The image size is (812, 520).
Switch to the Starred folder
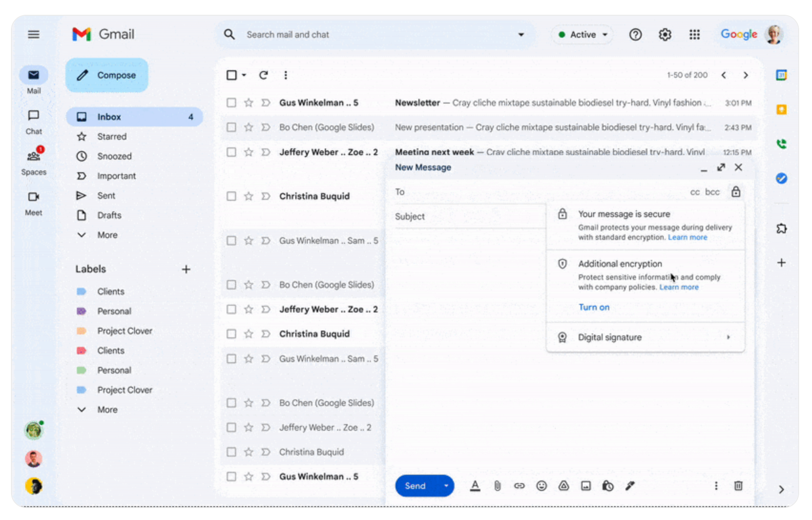pyautogui.click(x=112, y=136)
